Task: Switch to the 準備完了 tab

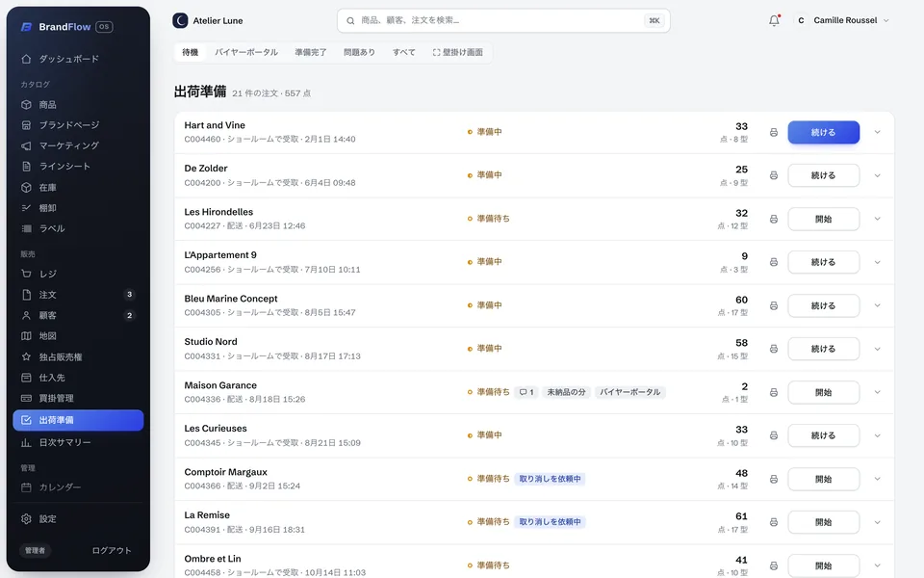Action: (x=311, y=52)
